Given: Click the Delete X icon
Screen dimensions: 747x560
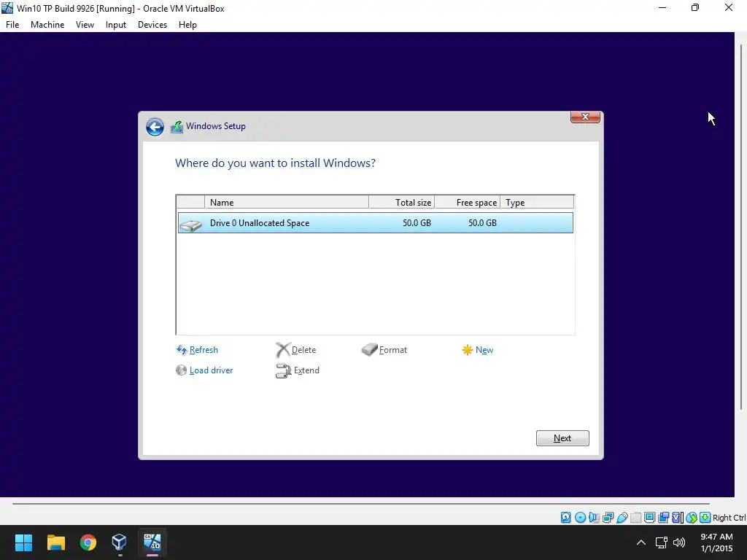Looking at the screenshot, I should (x=282, y=350).
